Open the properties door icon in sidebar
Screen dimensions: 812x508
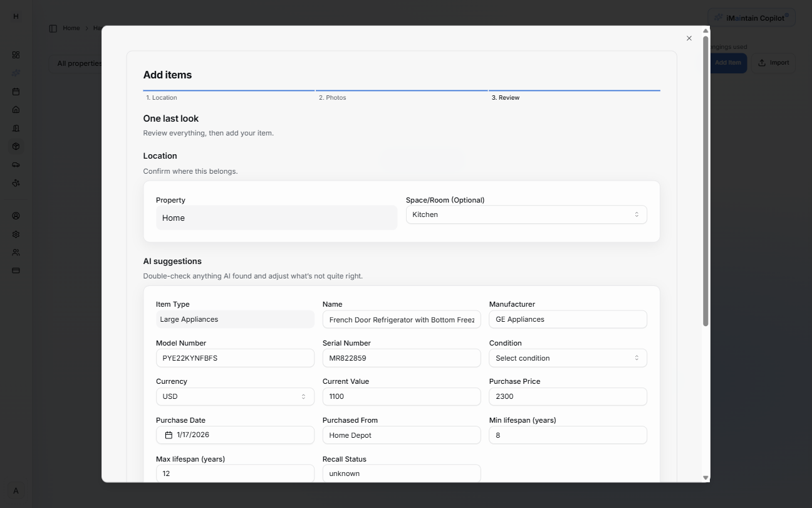coord(16,128)
